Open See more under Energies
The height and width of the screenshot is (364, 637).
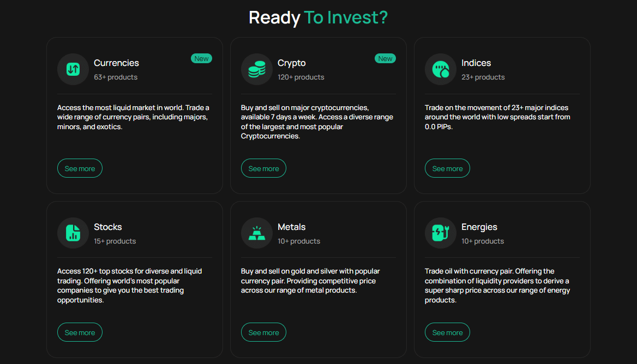tap(447, 332)
